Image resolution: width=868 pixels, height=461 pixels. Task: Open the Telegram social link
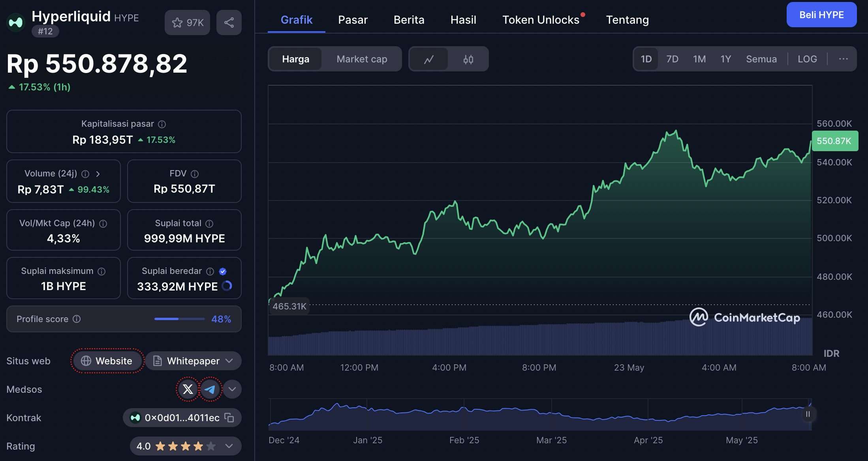tap(210, 389)
